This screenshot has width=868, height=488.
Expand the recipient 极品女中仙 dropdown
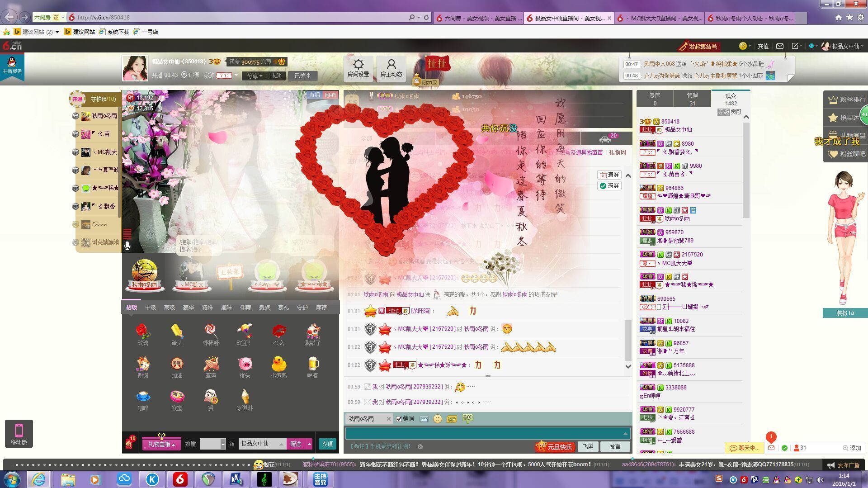[281, 444]
